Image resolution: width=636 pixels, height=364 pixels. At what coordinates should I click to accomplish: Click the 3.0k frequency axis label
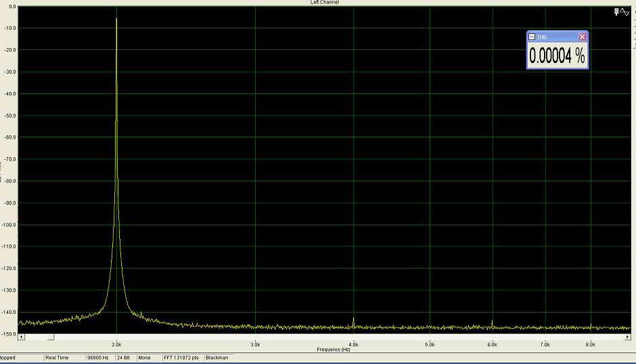tap(255, 344)
